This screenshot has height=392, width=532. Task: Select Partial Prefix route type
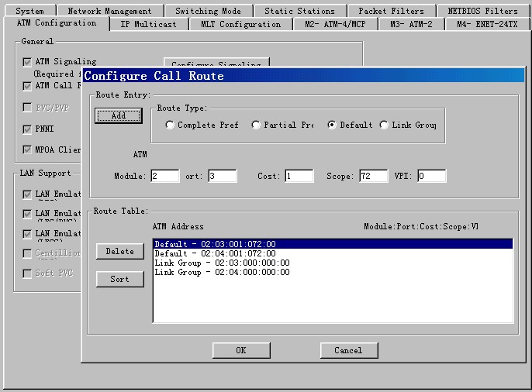tap(256, 126)
